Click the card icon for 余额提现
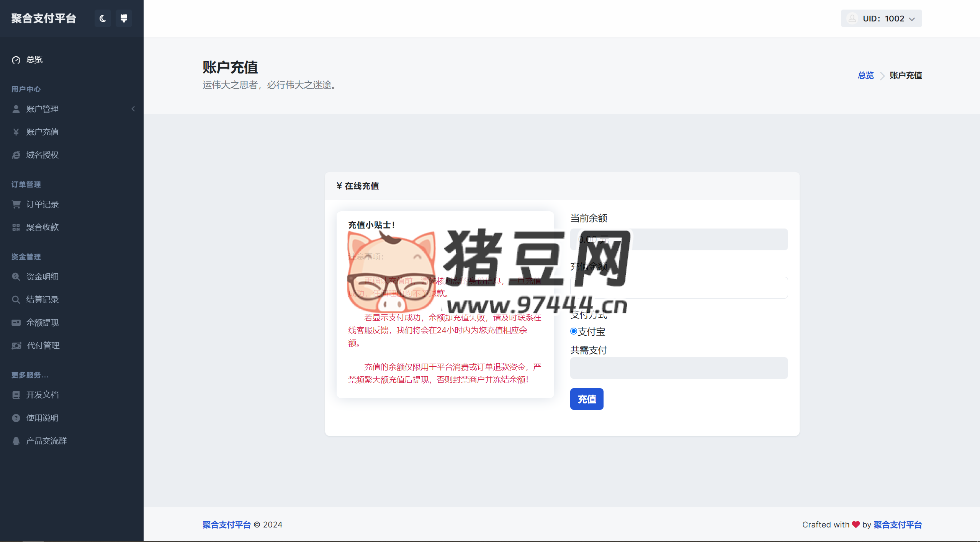This screenshot has width=980, height=542. click(16, 323)
